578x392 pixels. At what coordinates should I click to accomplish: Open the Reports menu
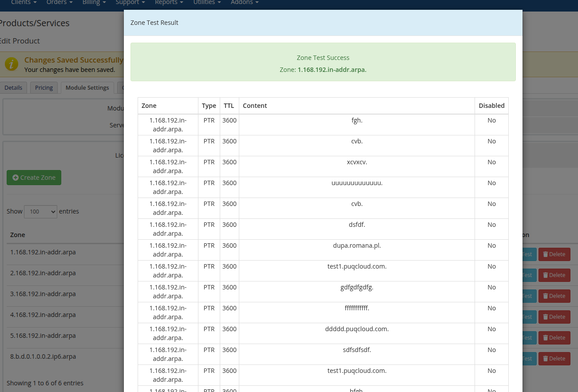tap(169, 2)
